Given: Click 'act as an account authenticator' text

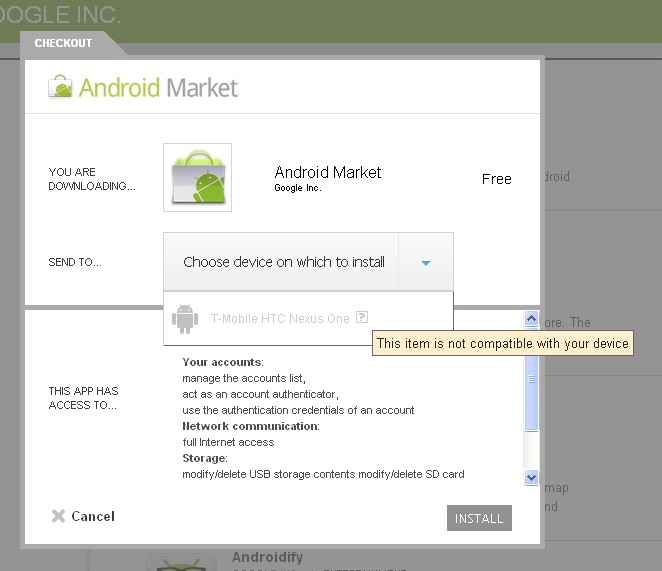Looking at the screenshot, I should [x=260, y=394].
